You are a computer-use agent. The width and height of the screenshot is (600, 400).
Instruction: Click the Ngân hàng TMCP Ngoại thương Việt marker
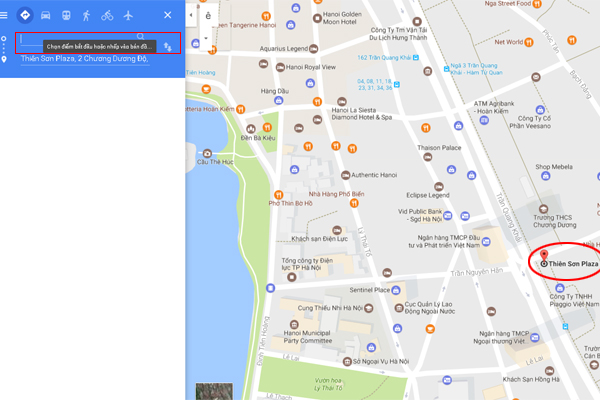tap(535, 337)
